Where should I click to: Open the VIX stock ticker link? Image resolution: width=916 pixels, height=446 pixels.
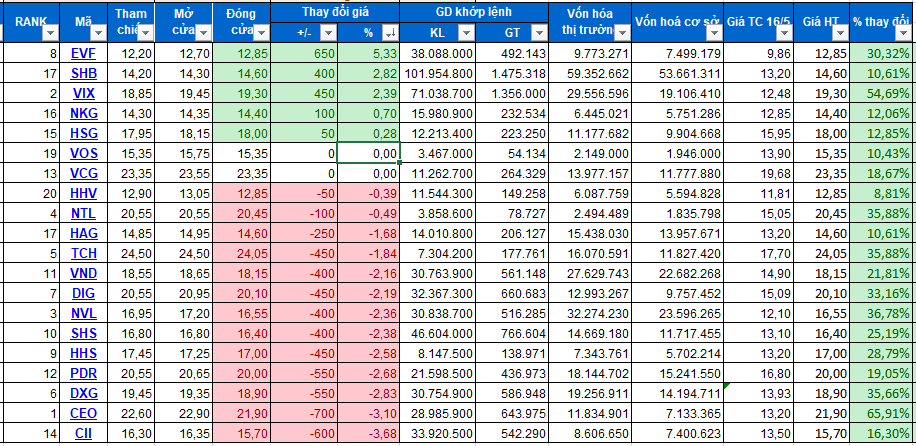[84, 94]
